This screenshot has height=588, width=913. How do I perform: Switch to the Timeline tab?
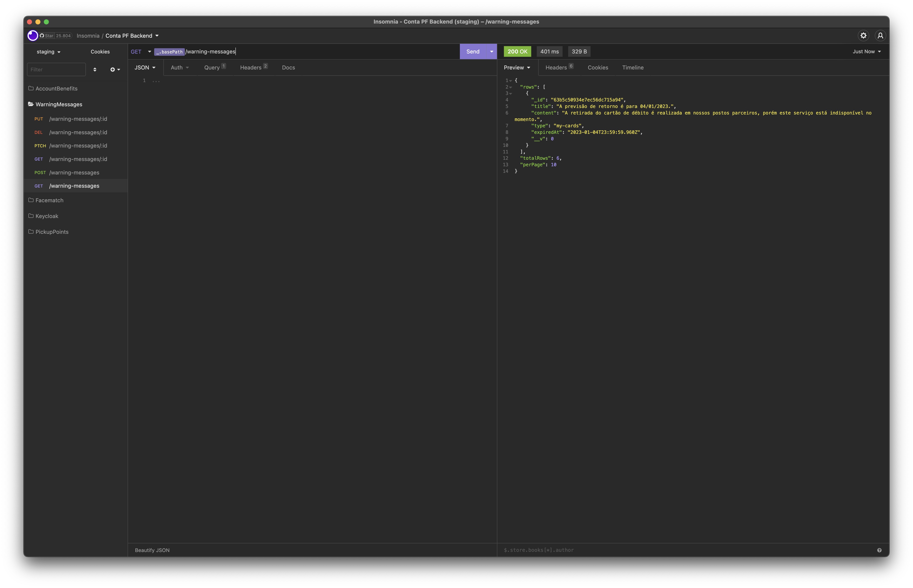click(633, 68)
